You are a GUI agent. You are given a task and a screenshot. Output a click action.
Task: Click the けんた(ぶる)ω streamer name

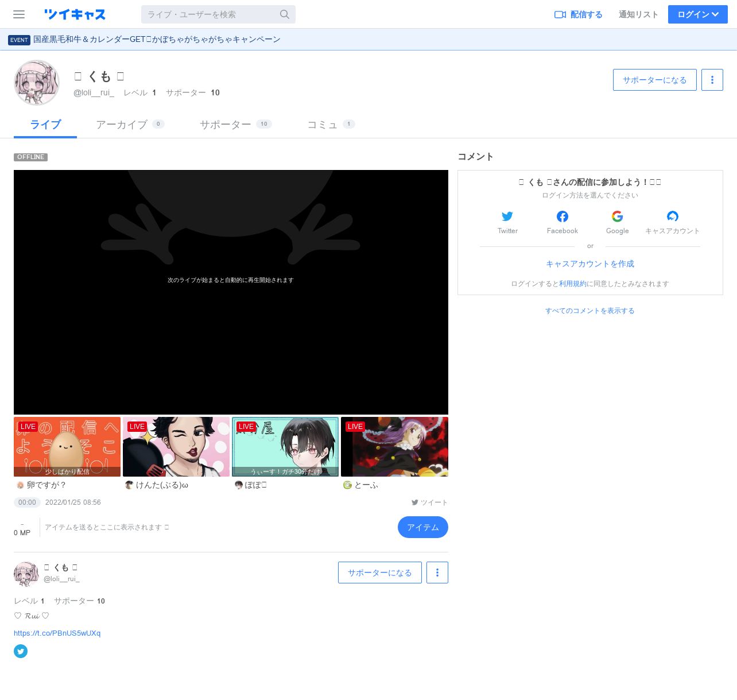pos(162,485)
